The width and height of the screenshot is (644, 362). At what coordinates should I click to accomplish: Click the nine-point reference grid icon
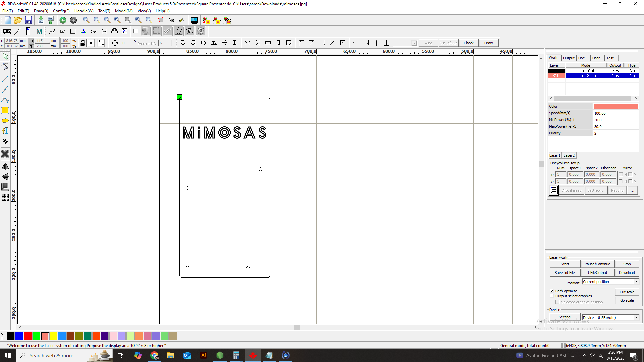(x=91, y=43)
